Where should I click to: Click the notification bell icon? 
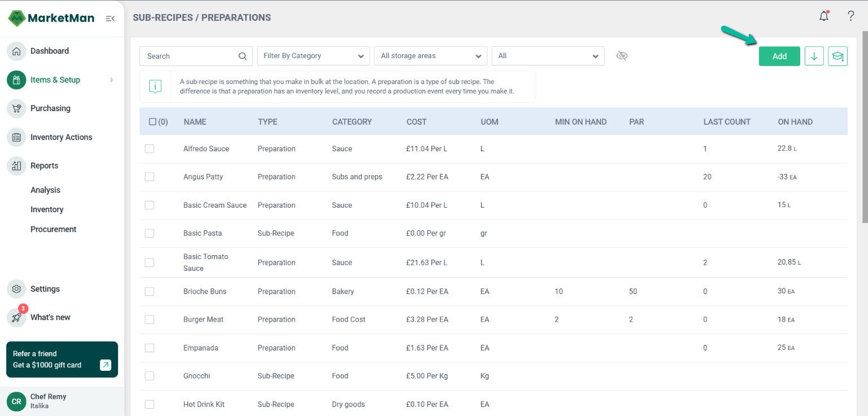(824, 16)
